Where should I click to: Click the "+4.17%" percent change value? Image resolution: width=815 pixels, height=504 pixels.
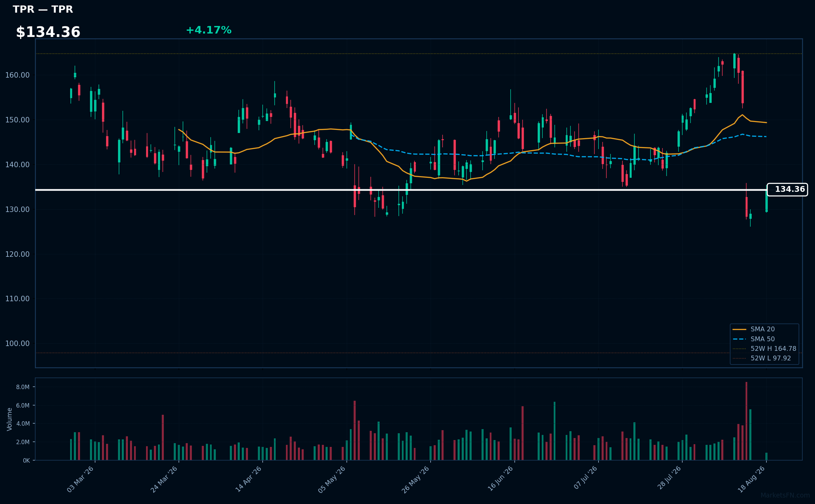coord(209,30)
